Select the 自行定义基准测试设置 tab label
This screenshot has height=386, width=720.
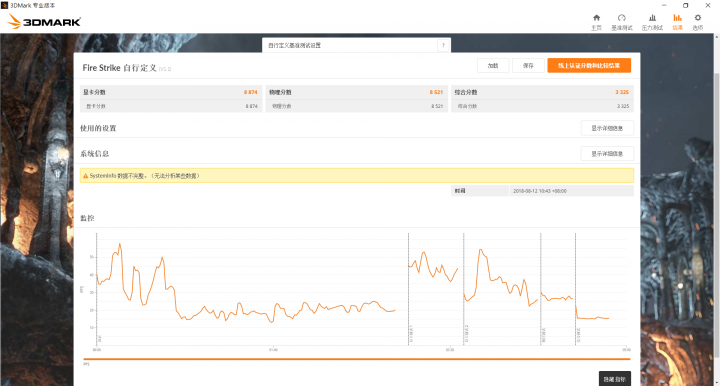pos(294,45)
